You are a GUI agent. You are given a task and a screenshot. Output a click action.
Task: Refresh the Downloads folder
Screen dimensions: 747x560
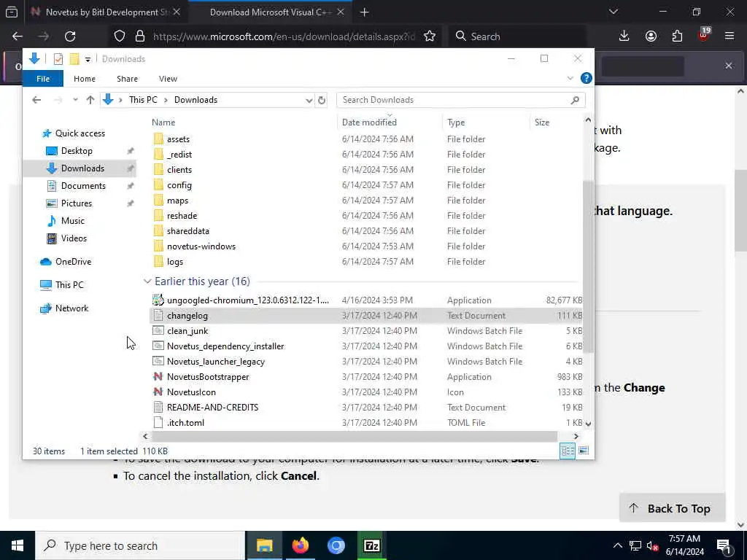[x=322, y=101]
